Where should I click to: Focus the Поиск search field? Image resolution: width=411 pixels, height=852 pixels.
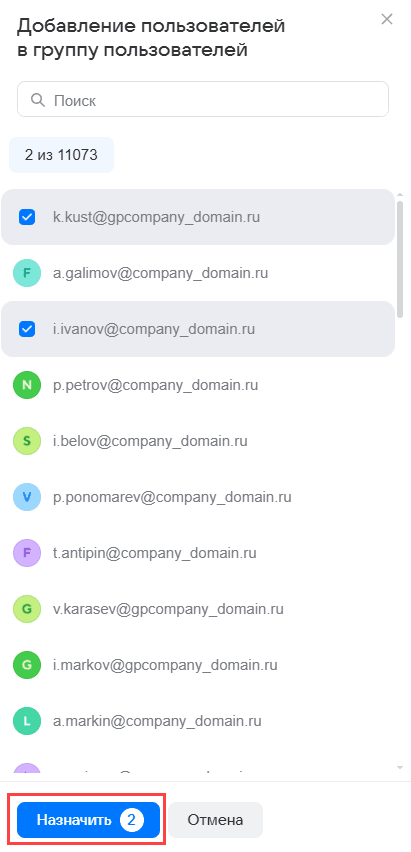(x=203, y=99)
